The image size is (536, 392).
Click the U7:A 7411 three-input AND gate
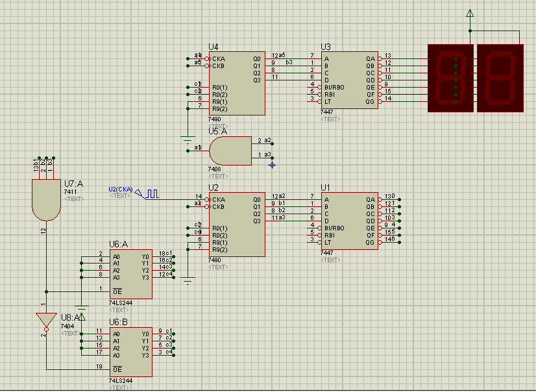[46, 200]
